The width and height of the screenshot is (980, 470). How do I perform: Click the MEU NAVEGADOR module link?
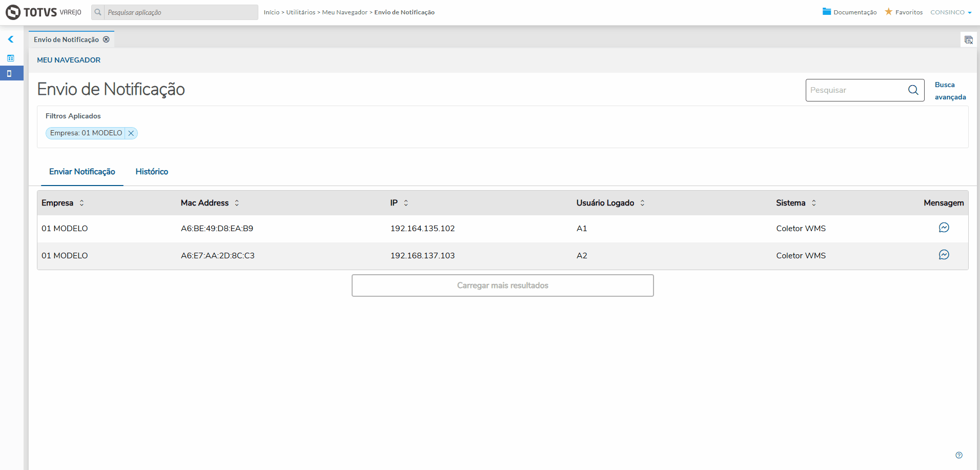coord(69,60)
